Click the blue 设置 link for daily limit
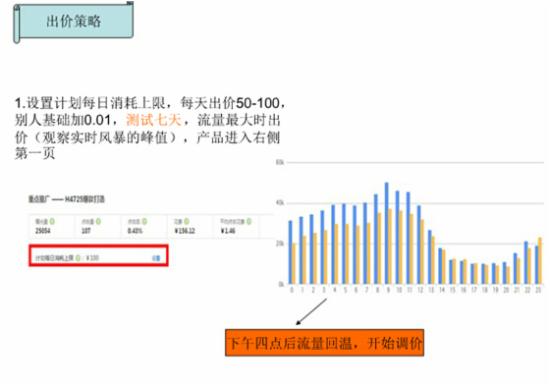 [156, 258]
